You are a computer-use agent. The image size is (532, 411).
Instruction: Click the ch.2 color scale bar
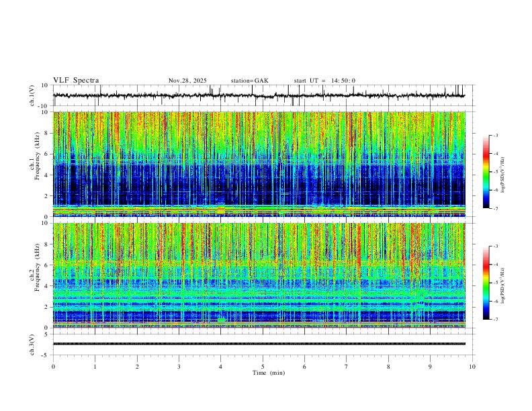[x=486, y=283]
